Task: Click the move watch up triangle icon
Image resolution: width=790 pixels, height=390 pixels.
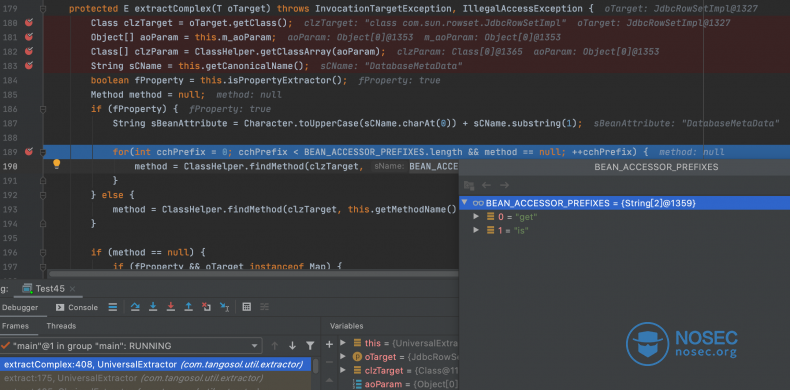Action: 330,379
